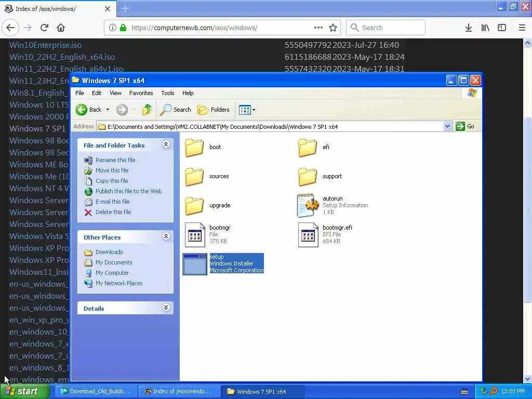Click Publish this file to the Web

click(129, 191)
